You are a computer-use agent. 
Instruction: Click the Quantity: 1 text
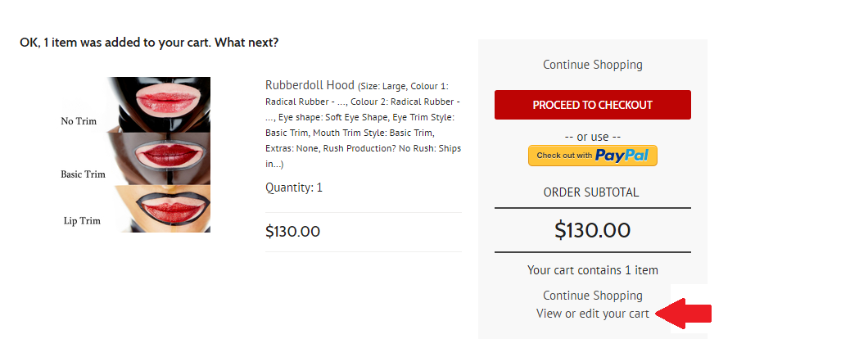coord(294,188)
